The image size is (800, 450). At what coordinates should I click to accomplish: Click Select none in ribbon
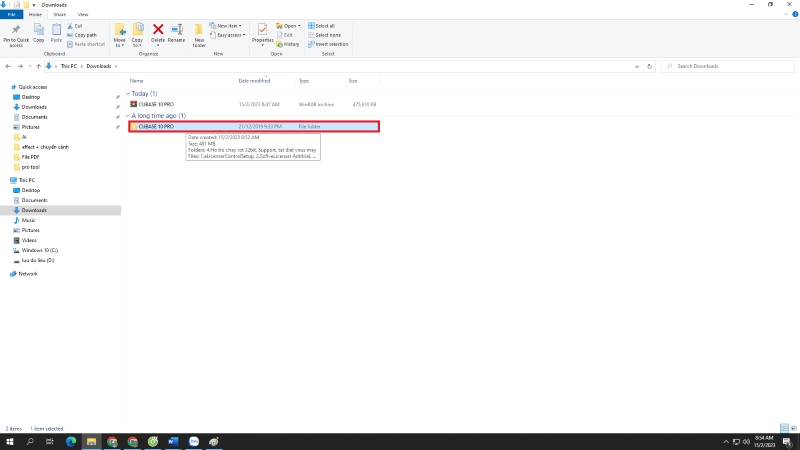pos(324,35)
